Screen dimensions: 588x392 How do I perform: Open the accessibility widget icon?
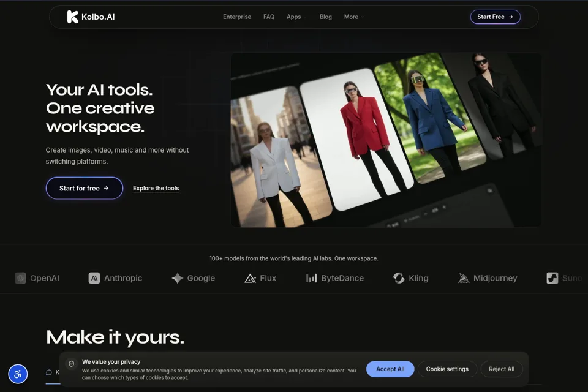18,374
